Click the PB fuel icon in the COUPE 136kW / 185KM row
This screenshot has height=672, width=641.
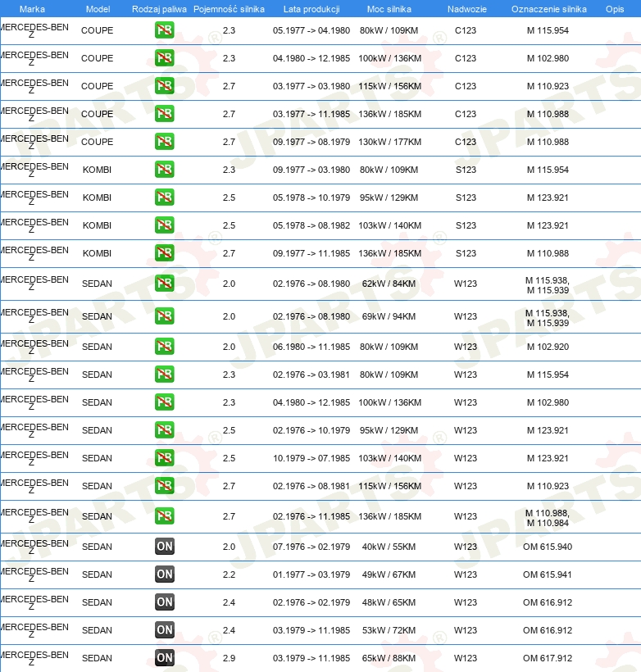[x=165, y=114]
